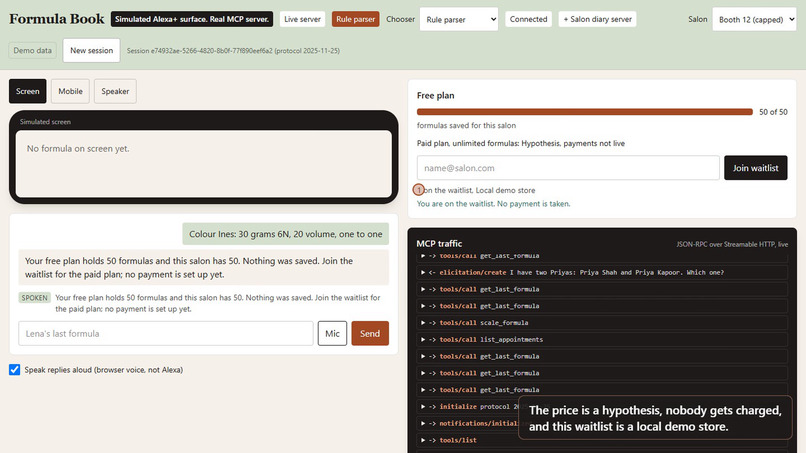Click the Demo data button
Image resolution: width=806 pixels, height=453 pixels.
click(32, 50)
